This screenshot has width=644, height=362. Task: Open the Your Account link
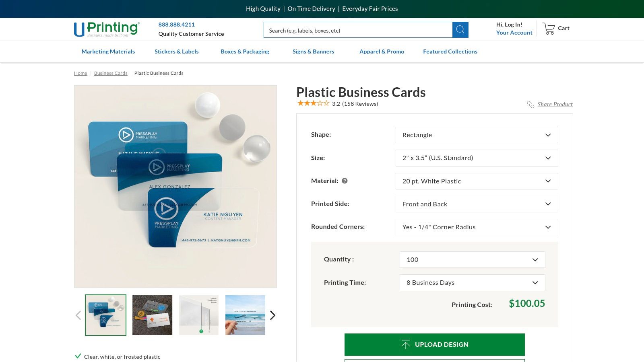tap(514, 33)
